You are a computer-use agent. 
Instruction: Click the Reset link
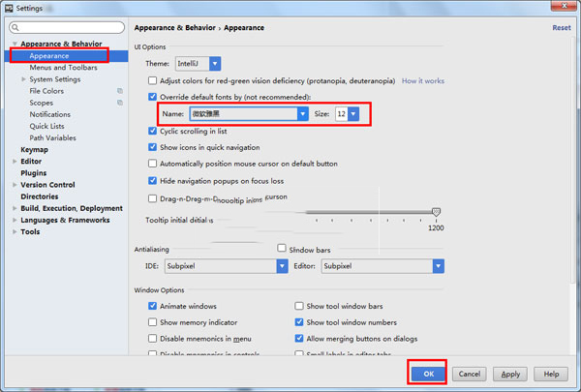pos(562,28)
